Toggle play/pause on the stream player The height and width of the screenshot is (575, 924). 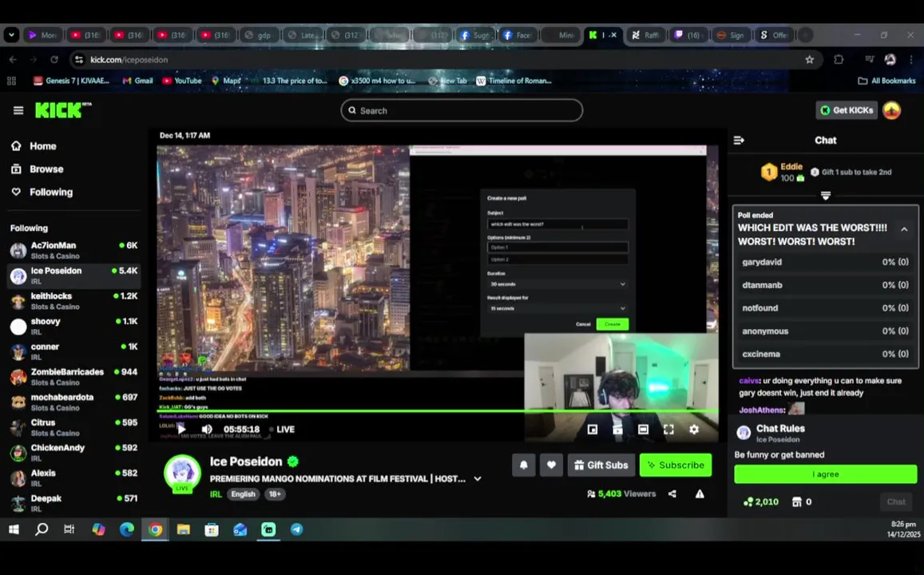point(181,430)
